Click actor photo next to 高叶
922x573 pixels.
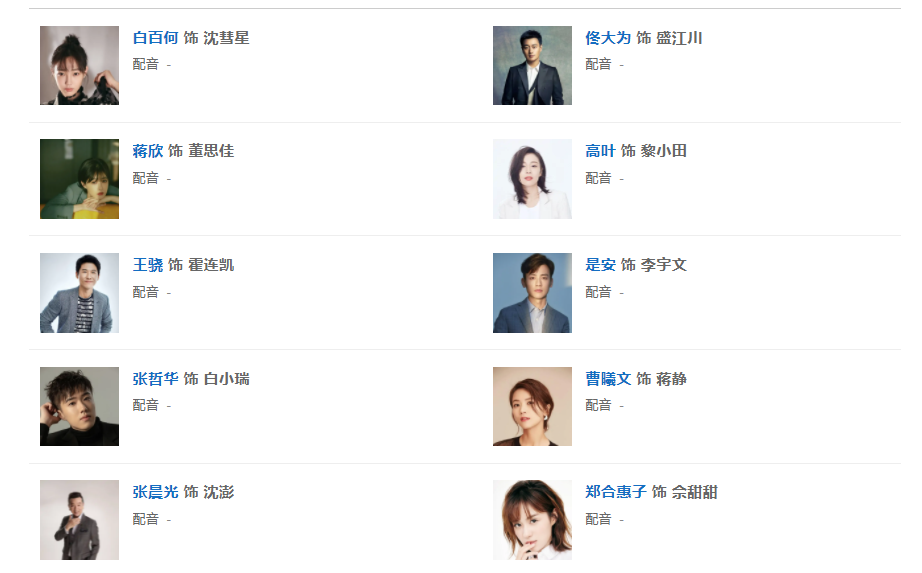(x=532, y=179)
